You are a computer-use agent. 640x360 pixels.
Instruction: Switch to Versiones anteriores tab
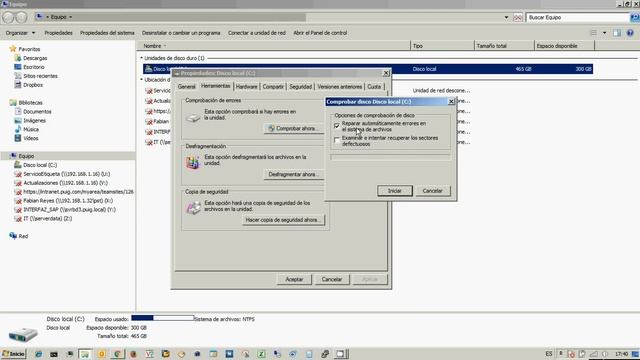(340, 87)
